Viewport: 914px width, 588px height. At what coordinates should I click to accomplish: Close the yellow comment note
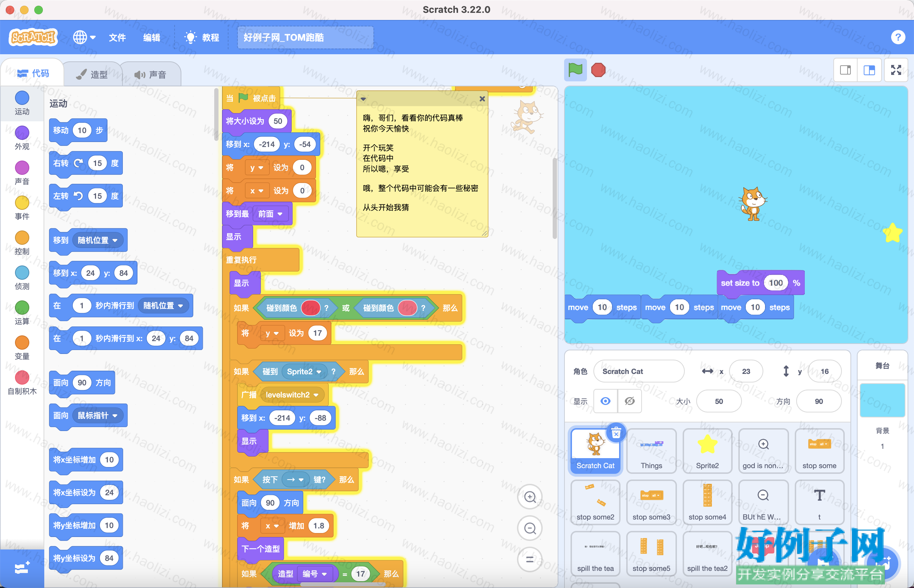click(x=482, y=98)
